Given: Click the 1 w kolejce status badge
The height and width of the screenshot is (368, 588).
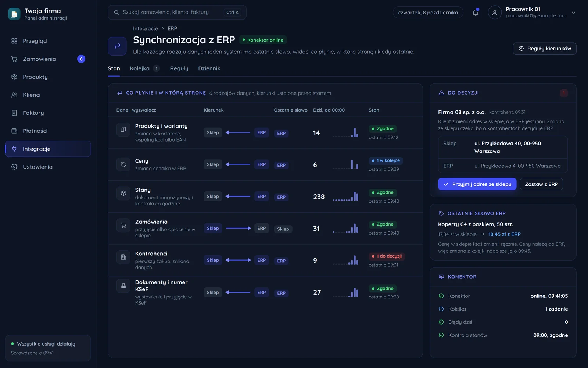Looking at the screenshot, I should (386, 160).
